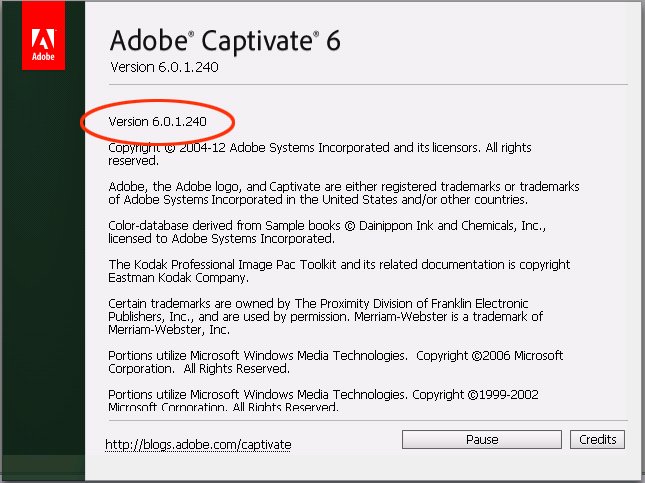This screenshot has height=483, width=645.
Task: Click the circled Version 6.0.1.240 text
Action: (x=158, y=122)
